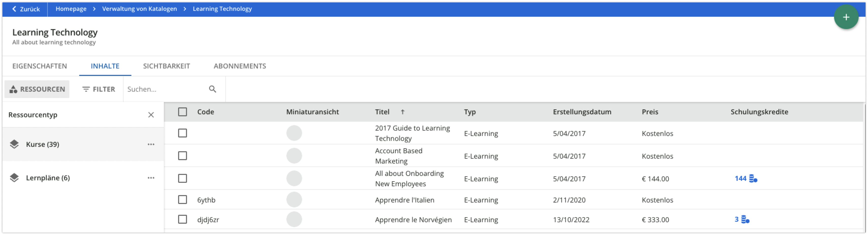Viewport: 868px width, 235px height.
Task: Click the Lernpläne layers icon
Action: tap(14, 178)
